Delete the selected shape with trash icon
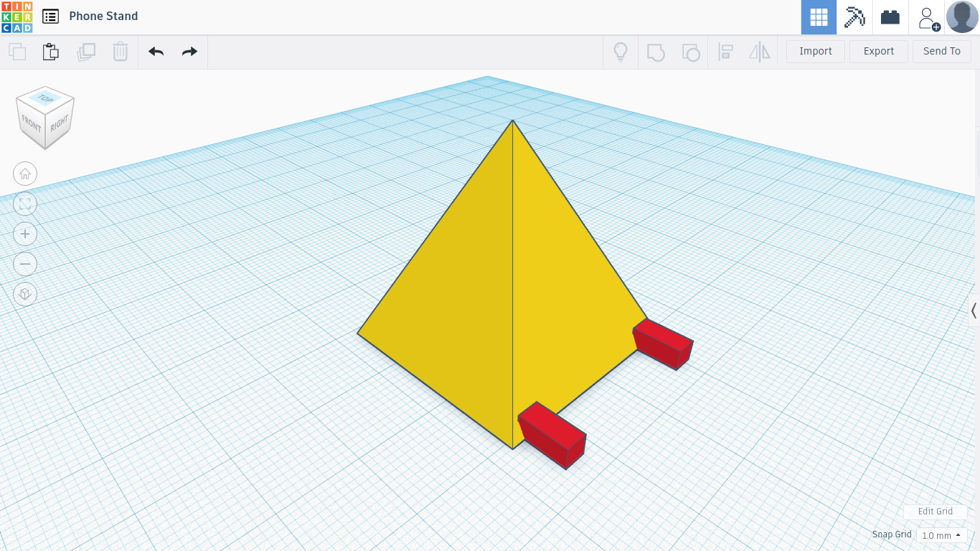This screenshot has width=980, height=551. coord(121,52)
